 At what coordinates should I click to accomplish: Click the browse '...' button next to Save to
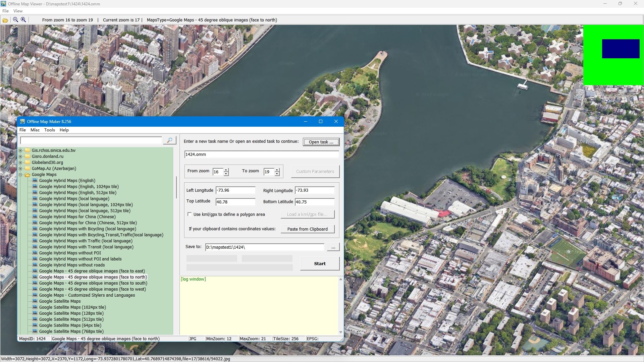tap(333, 247)
